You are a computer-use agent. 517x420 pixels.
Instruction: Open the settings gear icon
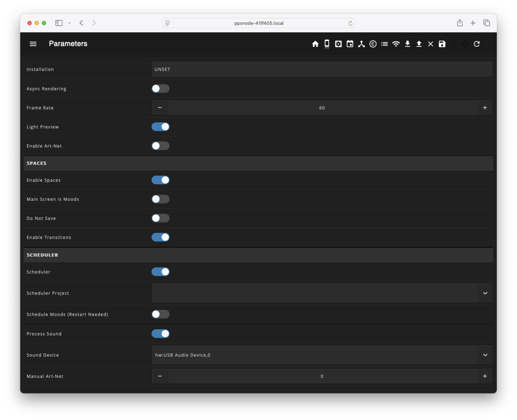pos(338,44)
